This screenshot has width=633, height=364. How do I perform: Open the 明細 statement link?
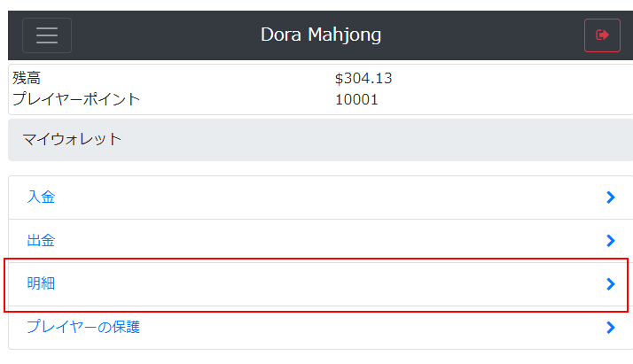tap(41, 283)
